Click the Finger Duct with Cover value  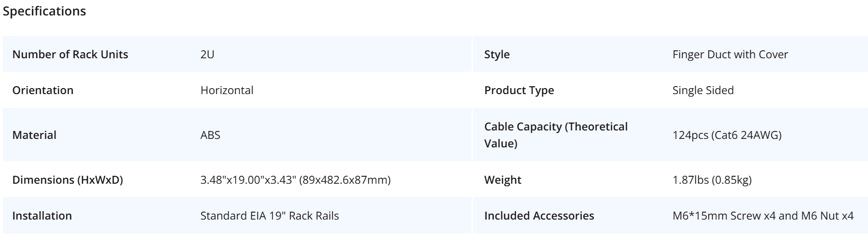pyautogui.click(x=730, y=54)
